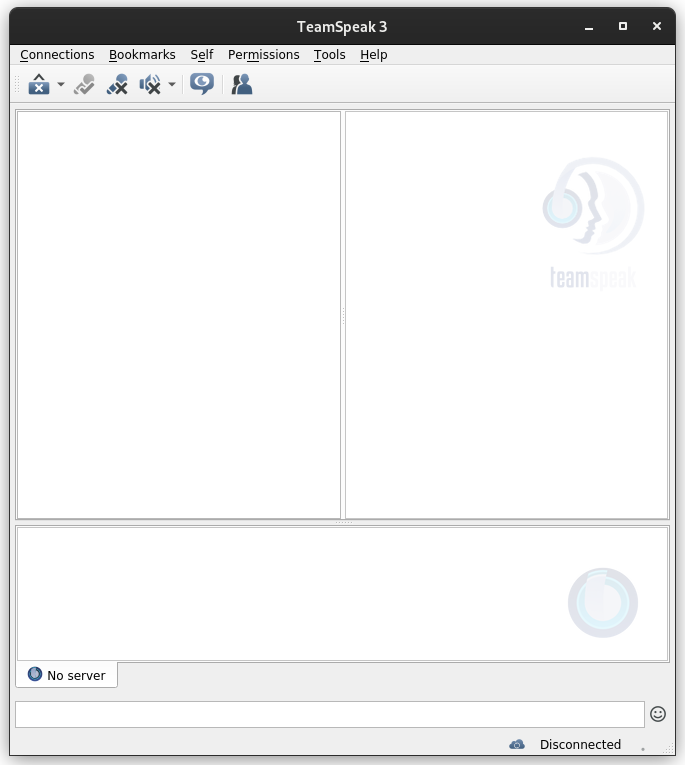
Task: Open the Tools menu
Action: 329,55
